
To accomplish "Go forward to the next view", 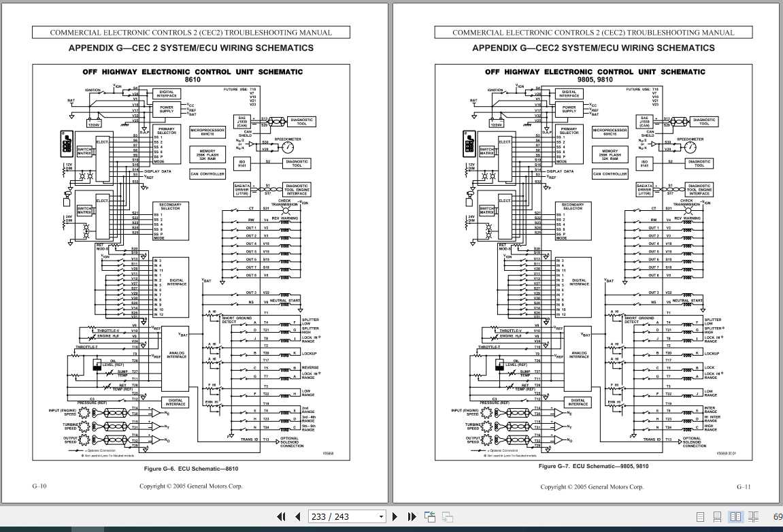I will tap(446, 516).
